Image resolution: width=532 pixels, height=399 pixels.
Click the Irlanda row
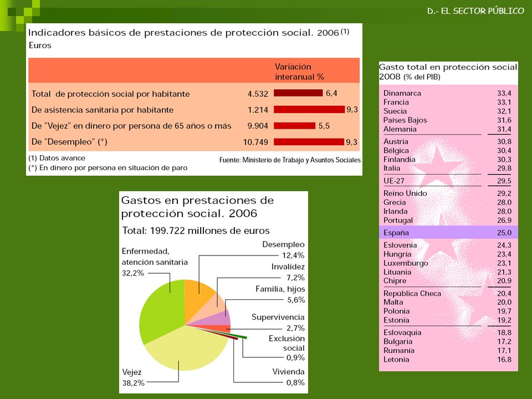coord(447,211)
